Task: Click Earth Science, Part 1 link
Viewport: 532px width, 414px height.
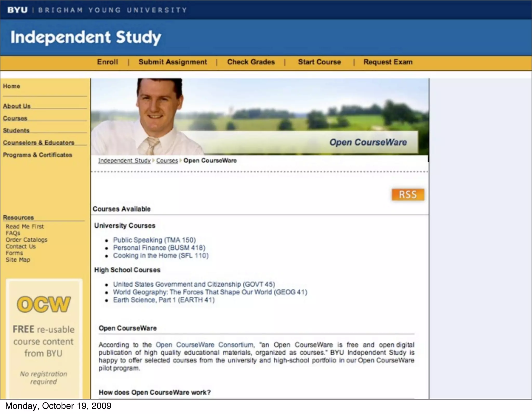Action: (x=164, y=300)
